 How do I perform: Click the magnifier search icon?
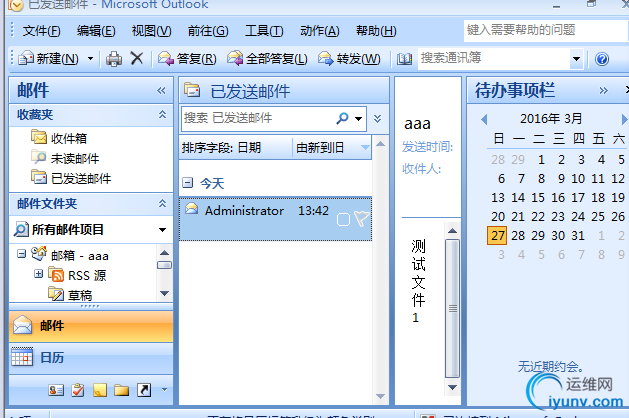[342, 118]
